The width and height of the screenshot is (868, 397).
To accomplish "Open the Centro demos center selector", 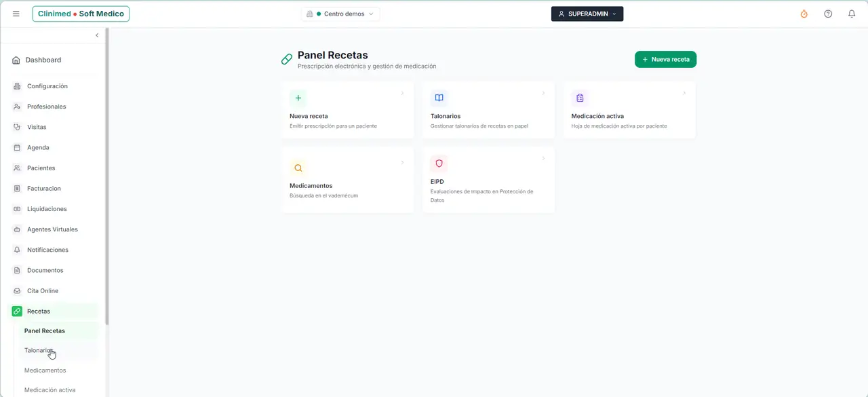I will (340, 14).
